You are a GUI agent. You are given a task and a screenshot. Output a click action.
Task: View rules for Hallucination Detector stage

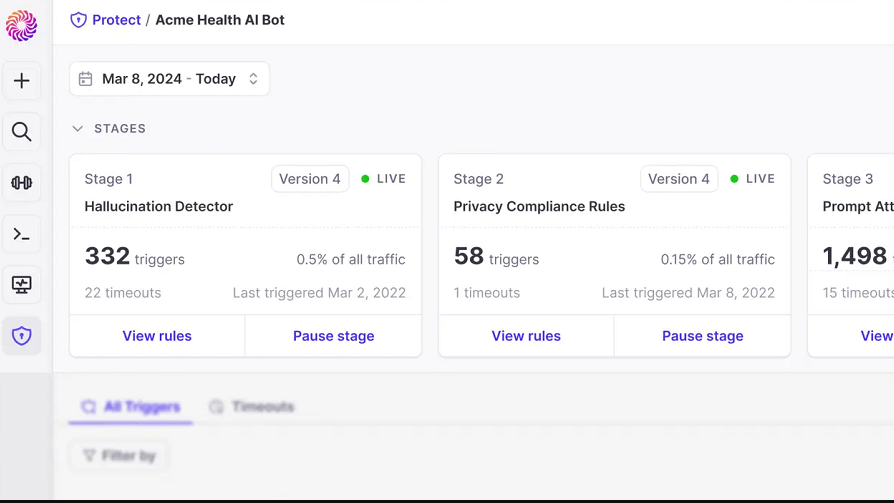click(x=157, y=336)
